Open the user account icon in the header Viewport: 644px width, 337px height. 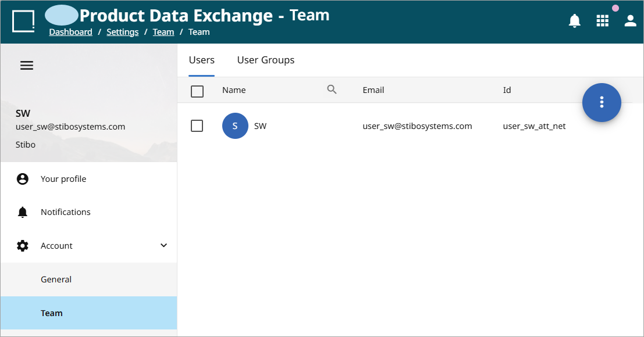630,20
